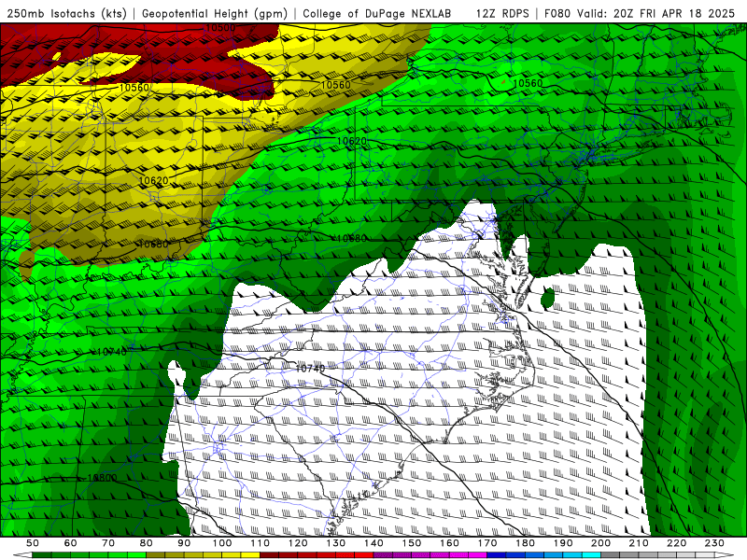Click the "Geopotential Height (gpm)" header label
Image resolution: width=747 pixels, height=560 pixels.
pyautogui.click(x=215, y=13)
